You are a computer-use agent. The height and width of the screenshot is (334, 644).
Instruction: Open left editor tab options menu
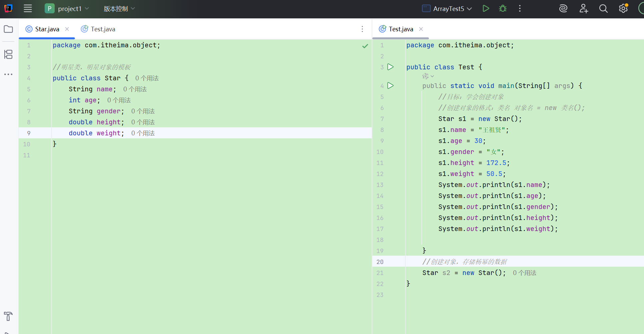(x=362, y=29)
